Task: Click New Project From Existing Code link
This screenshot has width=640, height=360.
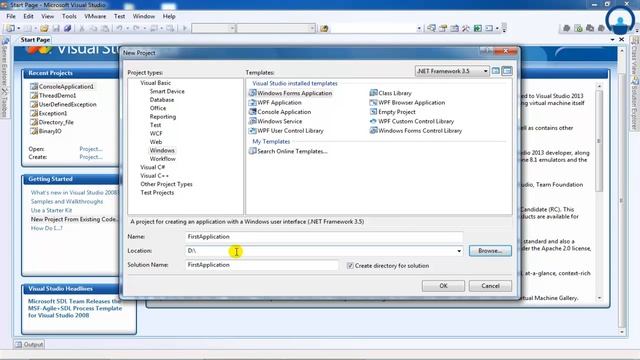Action: click(74, 219)
